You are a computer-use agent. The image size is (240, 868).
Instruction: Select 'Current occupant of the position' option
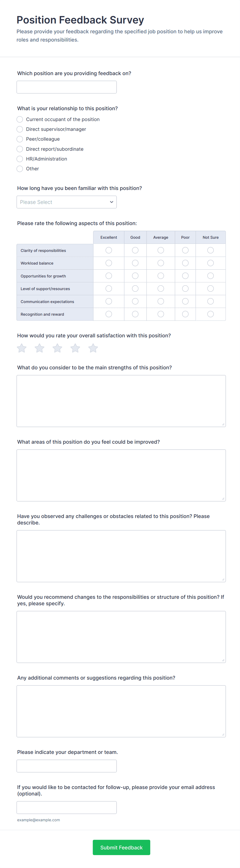(x=20, y=119)
